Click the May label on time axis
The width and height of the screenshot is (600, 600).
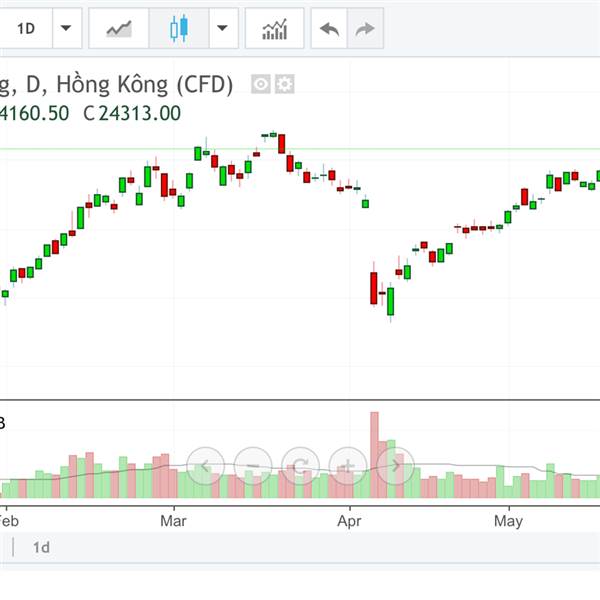(x=509, y=521)
